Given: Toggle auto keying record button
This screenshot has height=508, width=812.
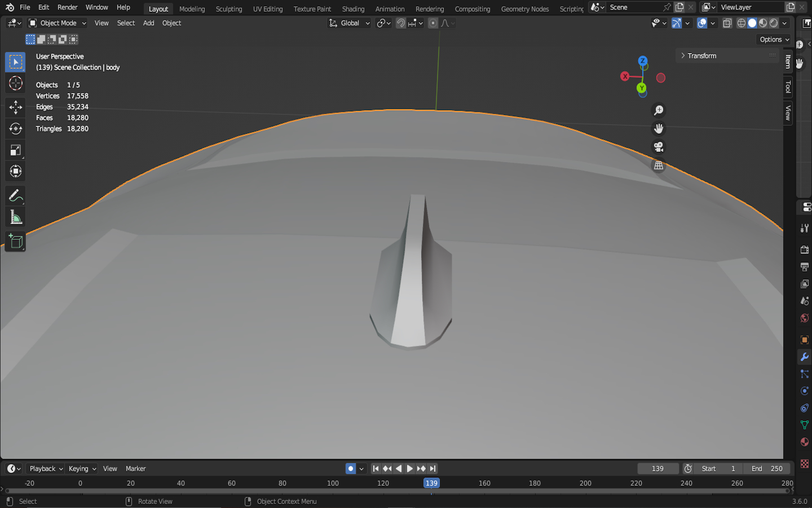Looking at the screenshot, I should (x=351, y=468).
